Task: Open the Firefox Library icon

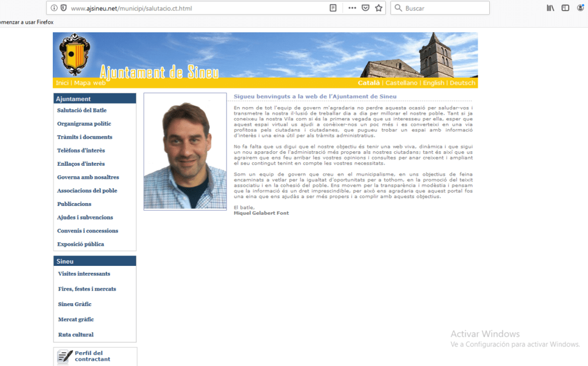Action: click(x=550, y=8)
